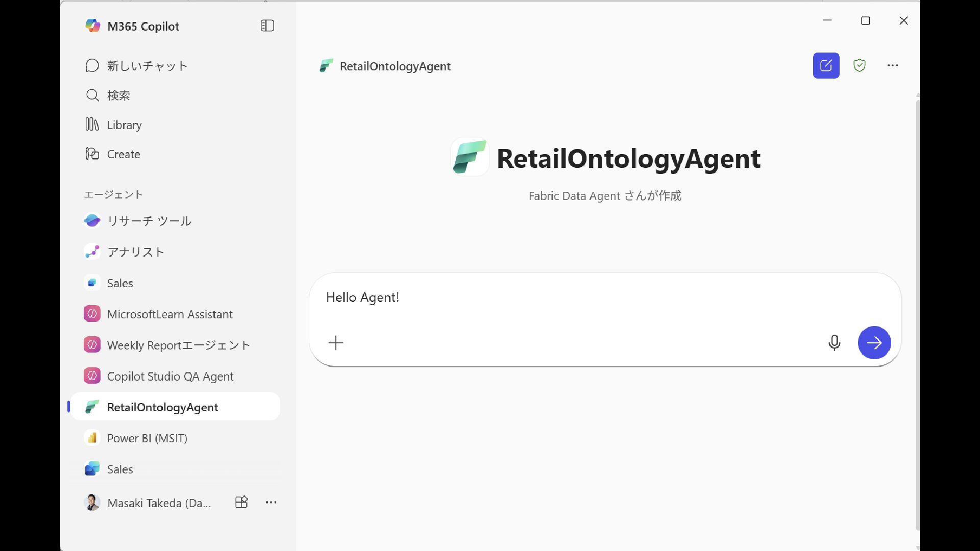Viewport: 980px width, 551px height.
Task: Send the message with arrow button
Action: pos(874,343)
